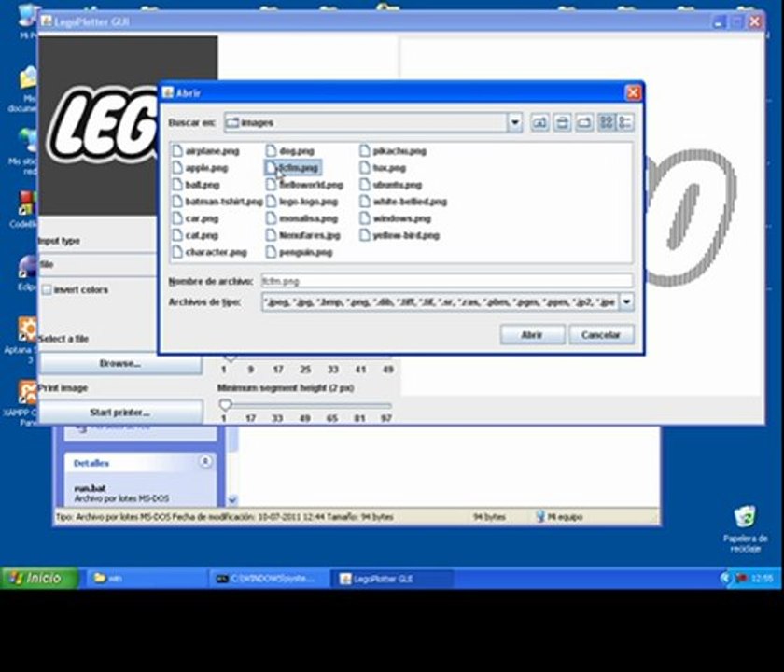Viewport: 784px width, 672px height.
Task: Select file tux.png
Action: tap(383, 168)
